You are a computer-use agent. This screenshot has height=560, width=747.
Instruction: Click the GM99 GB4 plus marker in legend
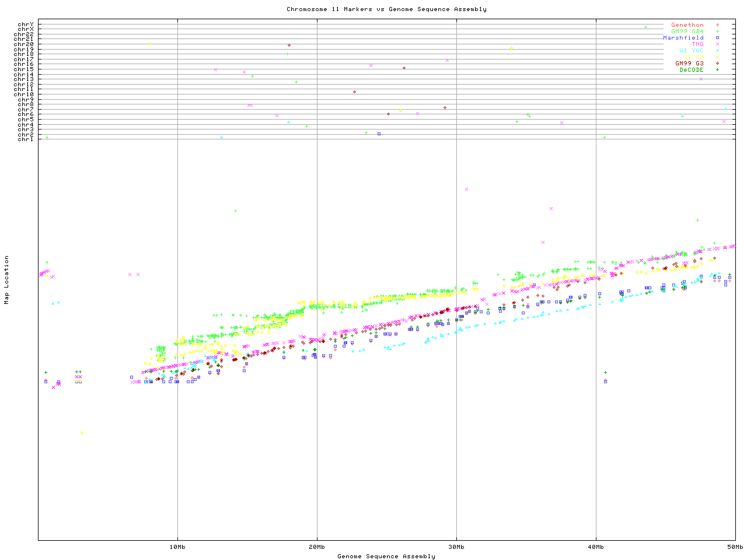(x=717, y=32)
